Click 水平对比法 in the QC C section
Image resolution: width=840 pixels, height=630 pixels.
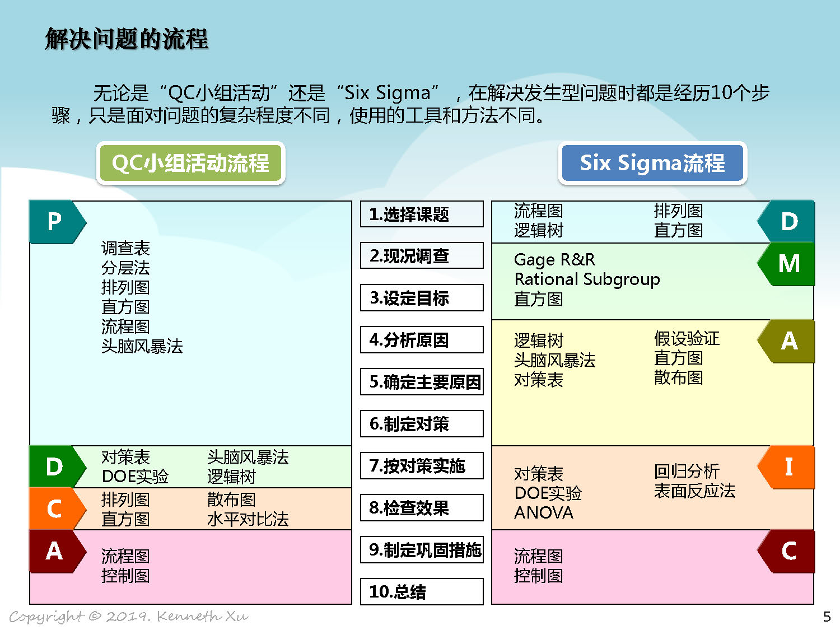248,519
